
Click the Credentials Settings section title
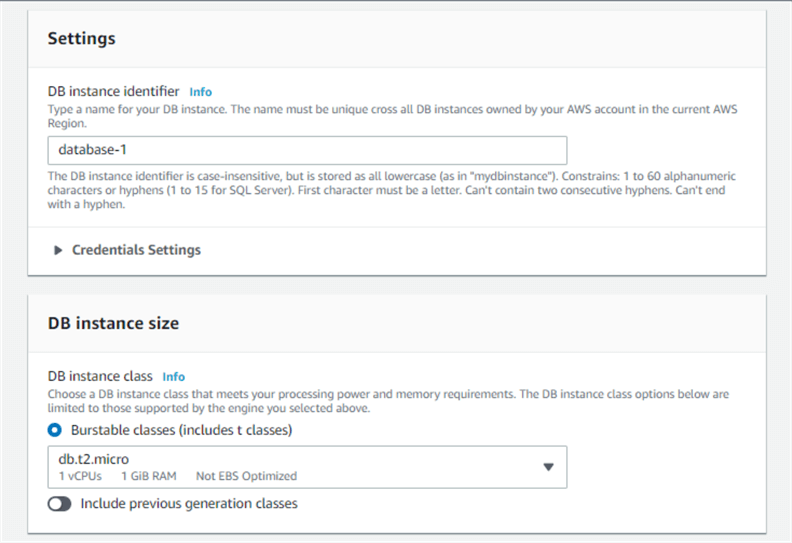tap(136, 250)
